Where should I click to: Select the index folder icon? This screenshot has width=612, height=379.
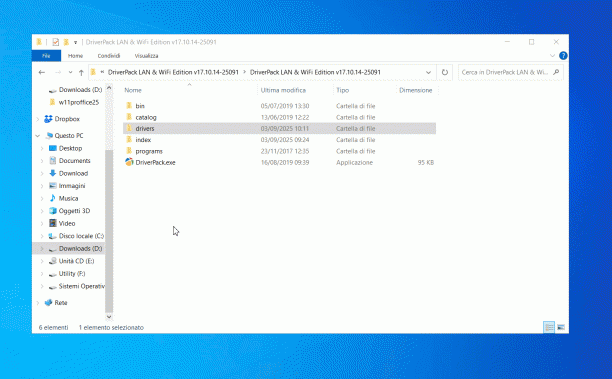[x=129, y=140]
